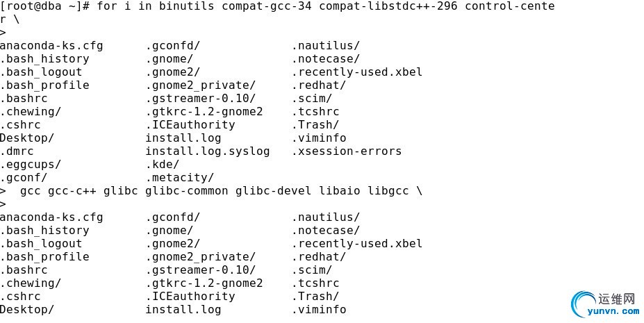Click Desktop/ in the first listing
644x323 pixels.
pos(27,138)
